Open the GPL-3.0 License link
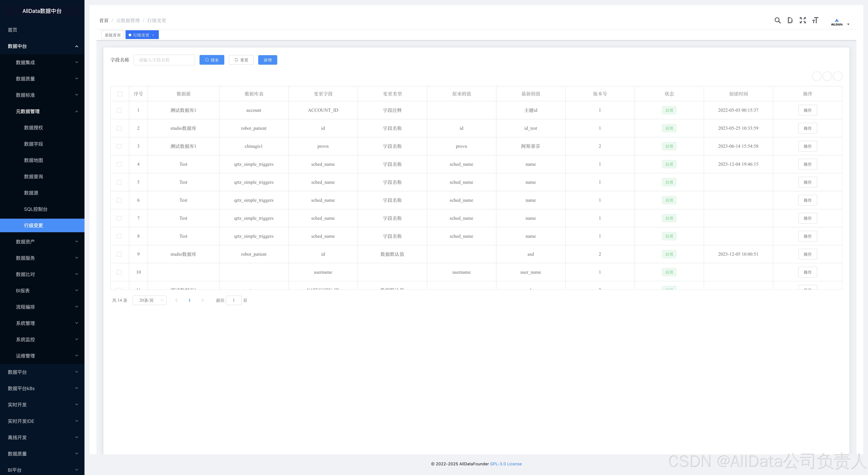The width and height of the screenshot is (868, 475). tap(505, 464)
